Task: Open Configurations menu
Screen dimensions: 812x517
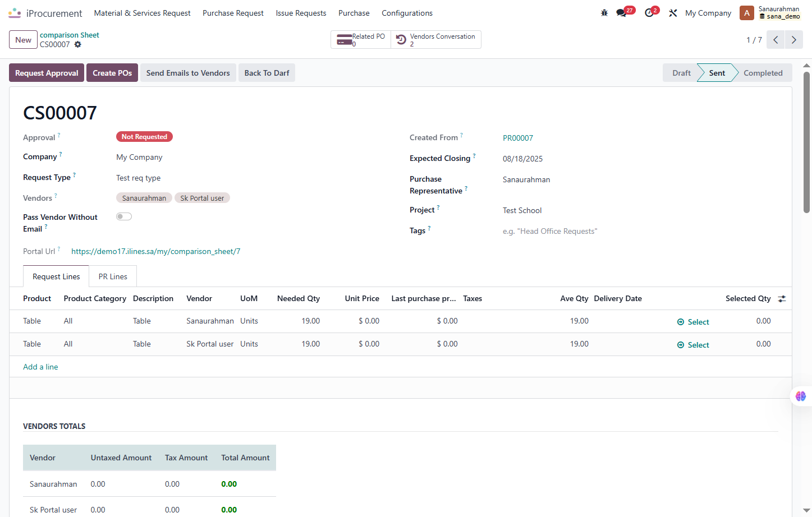Action: [x=407, y=13]
